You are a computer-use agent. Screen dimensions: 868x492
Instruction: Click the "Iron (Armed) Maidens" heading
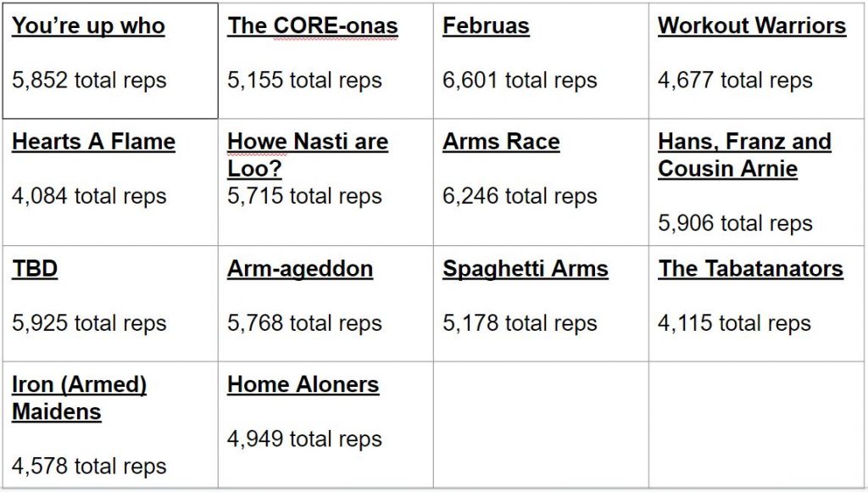click(79, 385)
